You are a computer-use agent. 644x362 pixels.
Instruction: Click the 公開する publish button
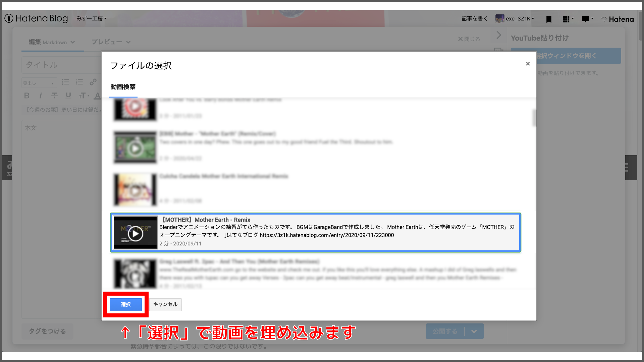pyautogui.click(x=445, y=331)
